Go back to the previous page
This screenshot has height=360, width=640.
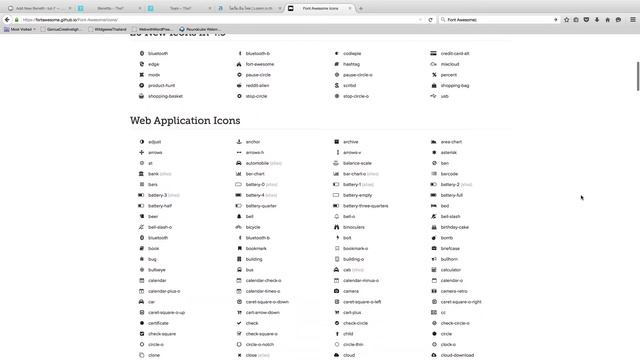tap(7, 20)
